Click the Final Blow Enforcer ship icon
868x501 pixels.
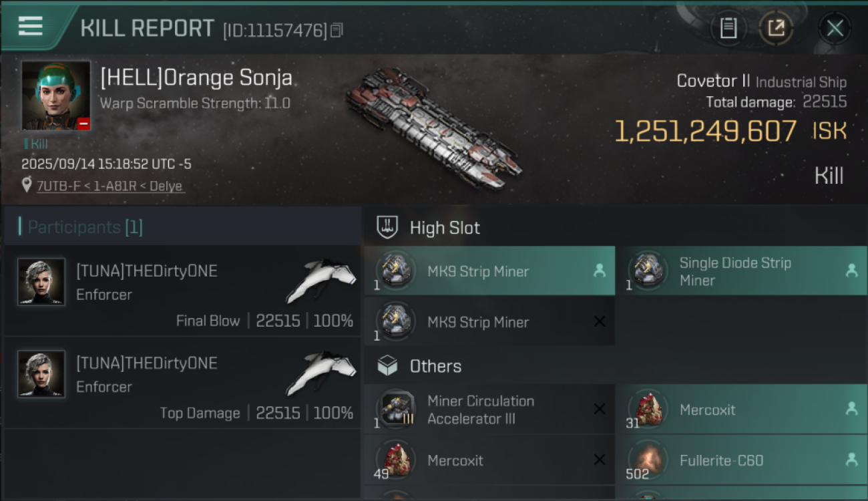(321, 281)
